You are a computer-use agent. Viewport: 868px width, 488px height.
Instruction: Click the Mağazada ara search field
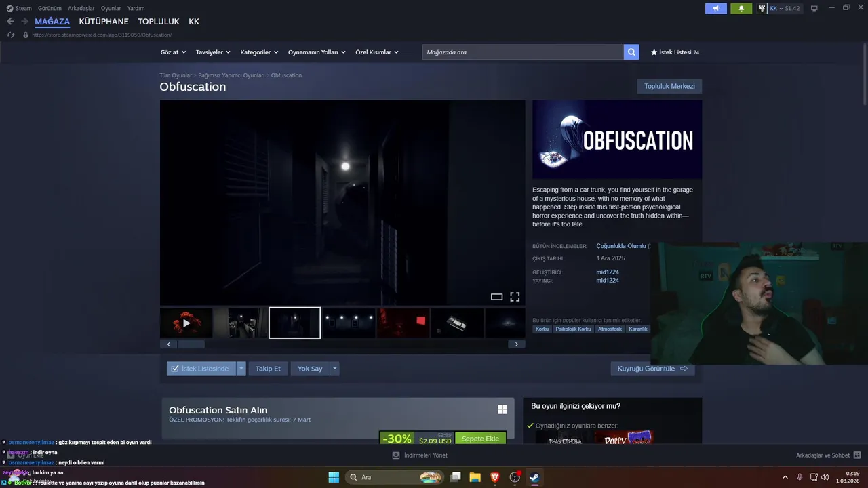coord(523,52)
